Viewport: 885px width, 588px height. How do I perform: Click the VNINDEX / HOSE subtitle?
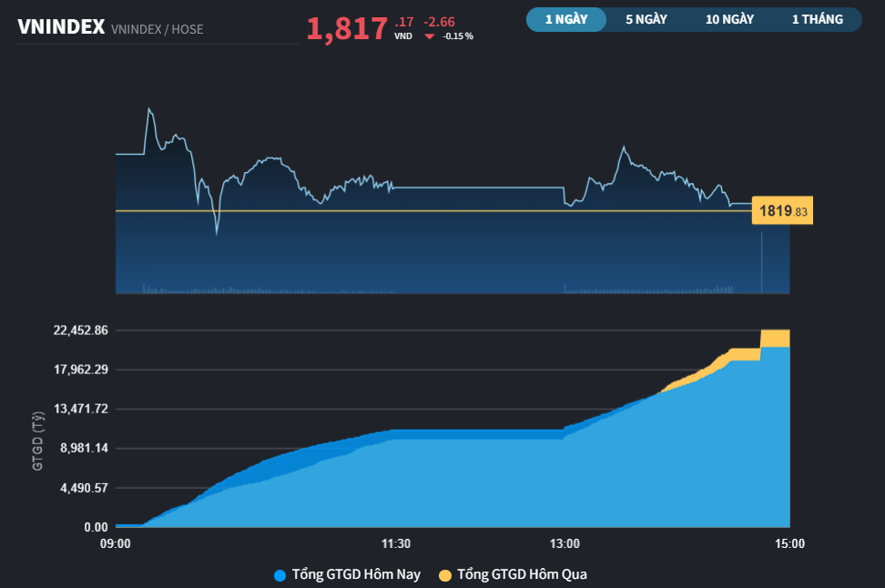point(157,30)
